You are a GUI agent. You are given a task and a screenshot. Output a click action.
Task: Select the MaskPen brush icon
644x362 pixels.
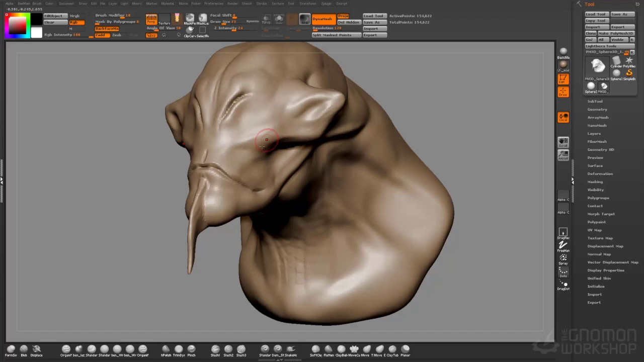point(190,20)
